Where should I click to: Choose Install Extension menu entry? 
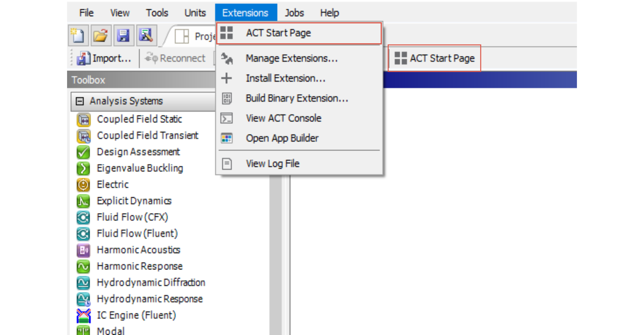pos(299,78)
